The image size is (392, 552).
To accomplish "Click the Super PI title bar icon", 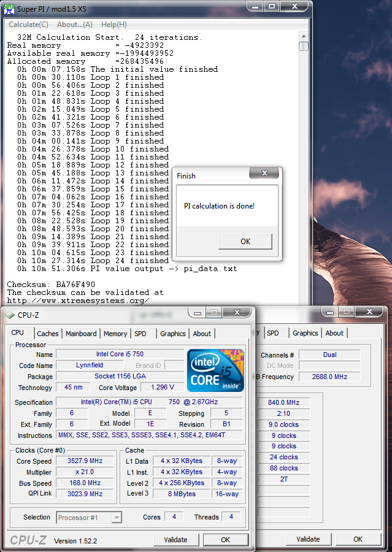I will coord(9,9).
